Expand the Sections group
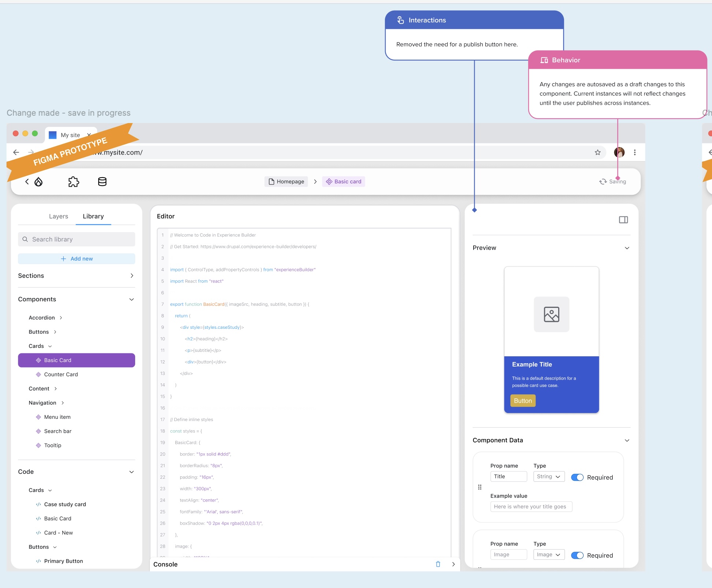Screen dimensions: 712x588 point(132,276)
